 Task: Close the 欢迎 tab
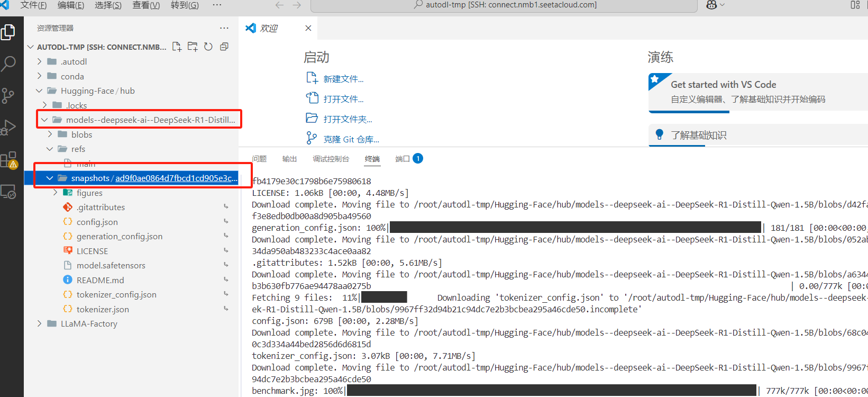tap(308, 28)
